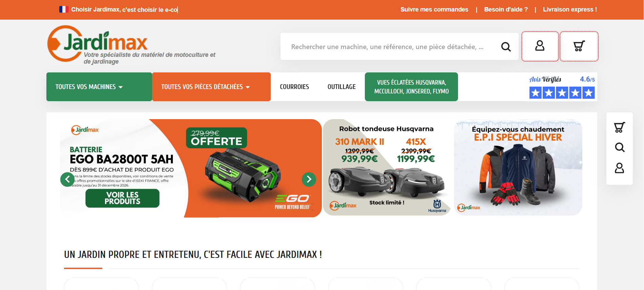Image resolution: width=644 pixels, height=290 pixels.
Task: Click the Jardimax logo
Action: coord(98,43)
